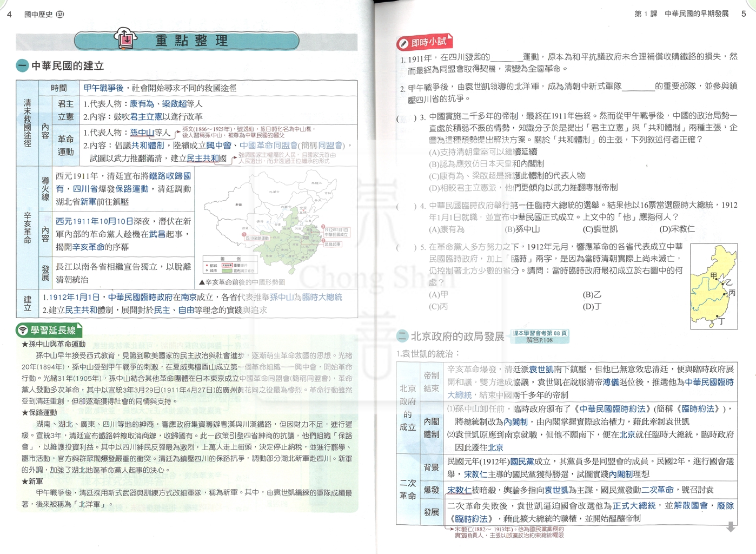The height and width of the screenshot is (554, 756).
Task: Click the 君主立憲 row label cell
Action: (x=65, y=110)
